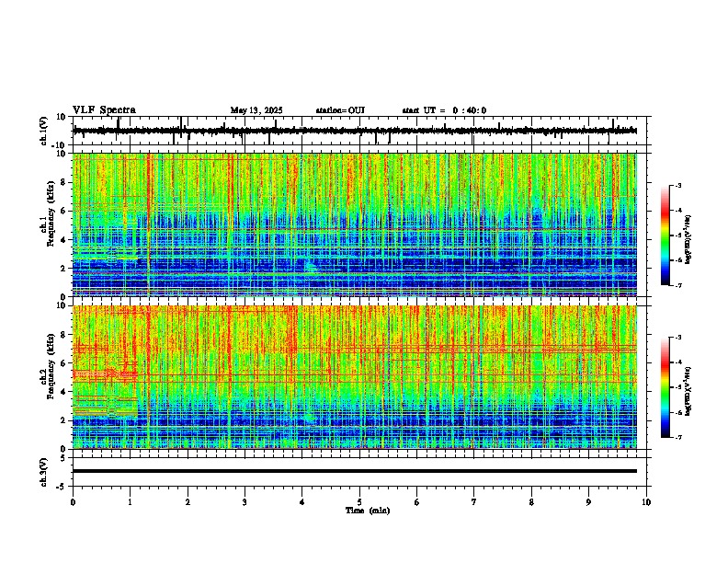
Task: Click the "ch.3(V)" axis label
Action: (x=44, y=472)
